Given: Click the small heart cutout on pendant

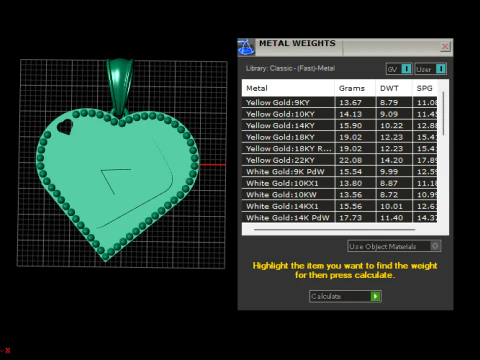Looking at the screenshot, I should 65,127.
